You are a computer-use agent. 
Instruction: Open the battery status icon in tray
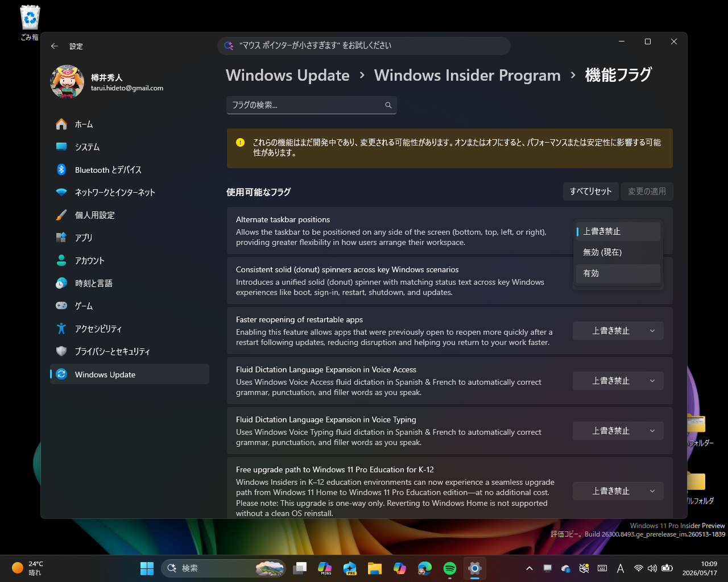coord(668,568)
